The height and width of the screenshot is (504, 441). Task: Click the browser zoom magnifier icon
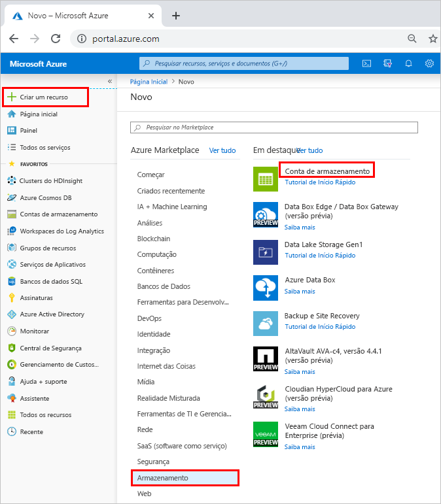click(412, 39)
